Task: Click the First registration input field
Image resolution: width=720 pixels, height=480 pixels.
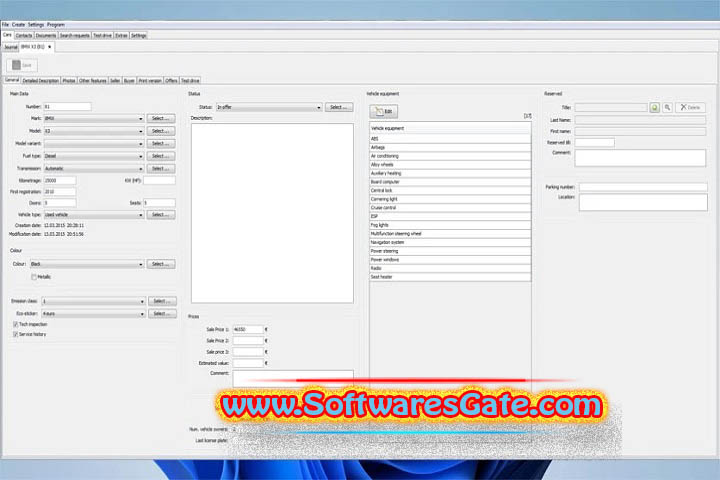Action: click(x=60, y=192)
